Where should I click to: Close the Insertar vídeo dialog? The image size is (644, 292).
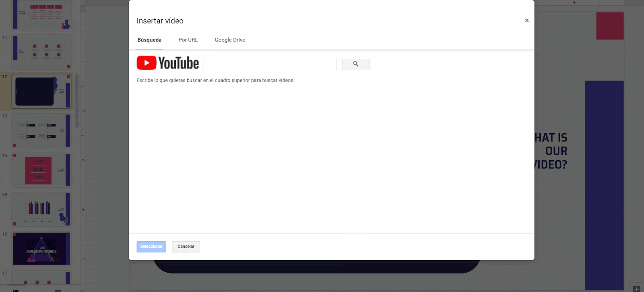(526, 21)
